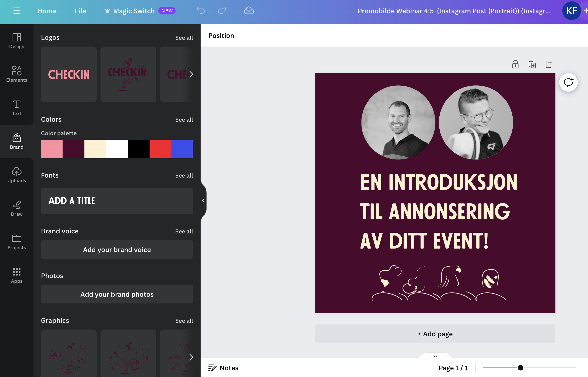
Task: Toggle the Notes panel
Action: 223,368
